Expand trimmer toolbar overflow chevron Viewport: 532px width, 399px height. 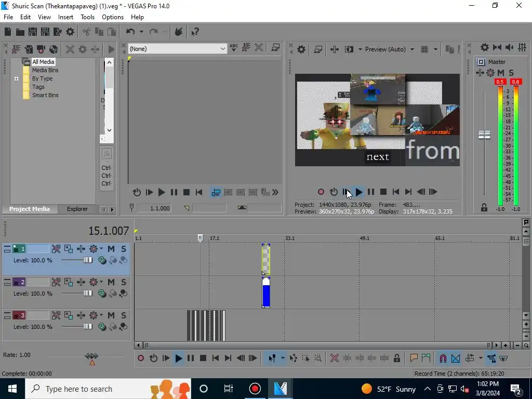pos(275,193)
